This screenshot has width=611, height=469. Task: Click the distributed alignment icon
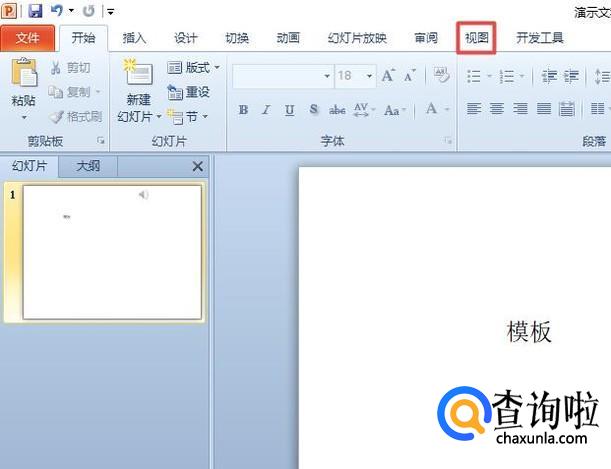pyautogui.click(x=567, y=109)
